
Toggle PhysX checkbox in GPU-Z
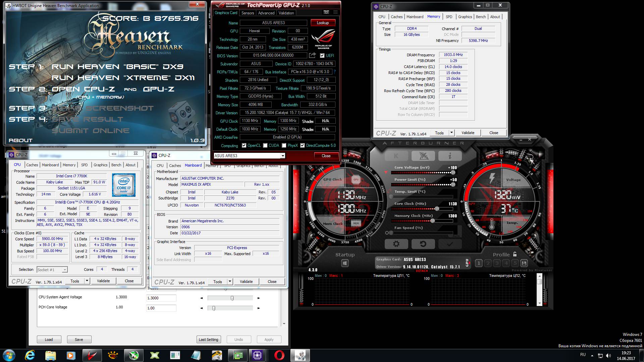point(284,145)
